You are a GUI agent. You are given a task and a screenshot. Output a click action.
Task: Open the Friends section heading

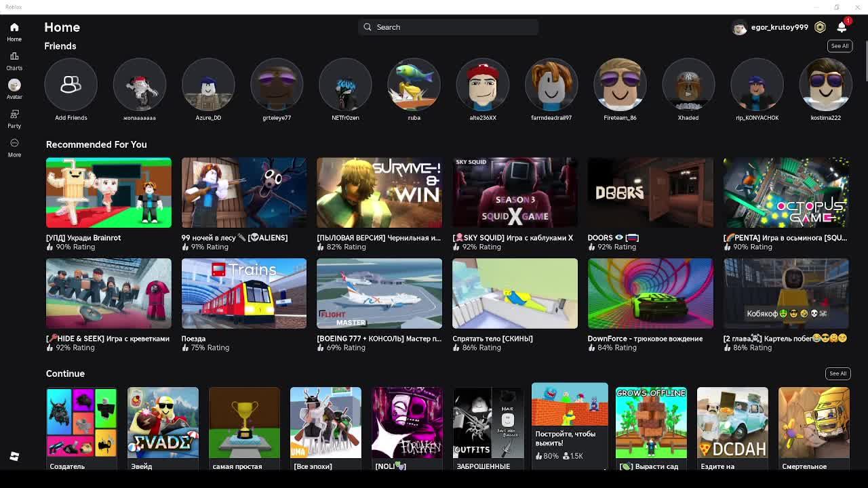coord(60,46)
